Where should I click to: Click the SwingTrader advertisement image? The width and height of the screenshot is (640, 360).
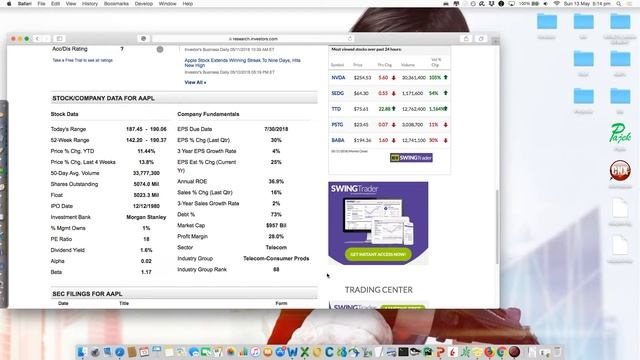(378, 223)
